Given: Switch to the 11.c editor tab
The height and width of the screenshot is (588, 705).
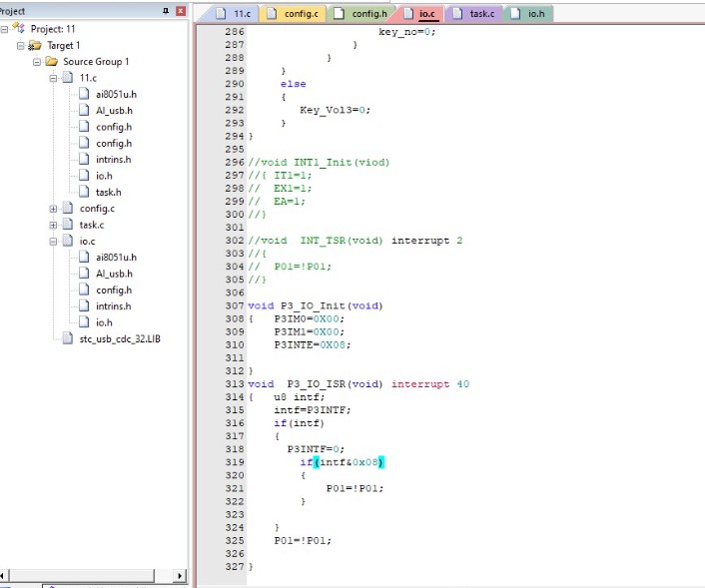Looking at the screenshot, I should tap(233, 14).
